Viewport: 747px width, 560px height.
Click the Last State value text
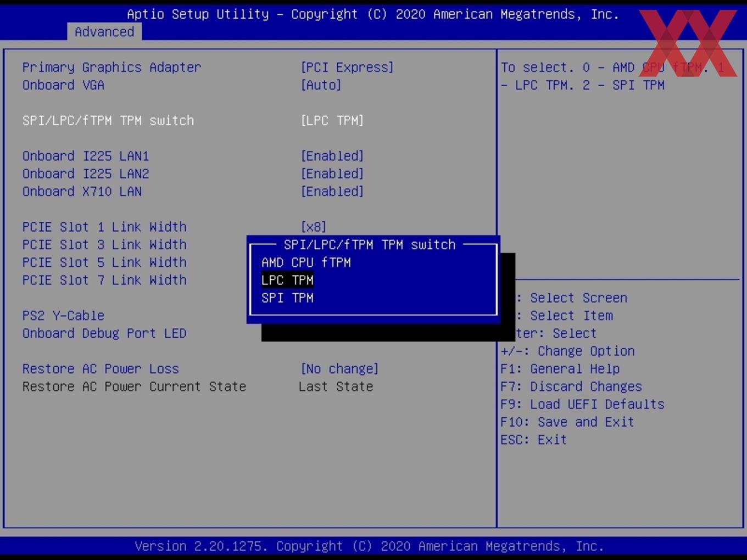click(336, 387)
